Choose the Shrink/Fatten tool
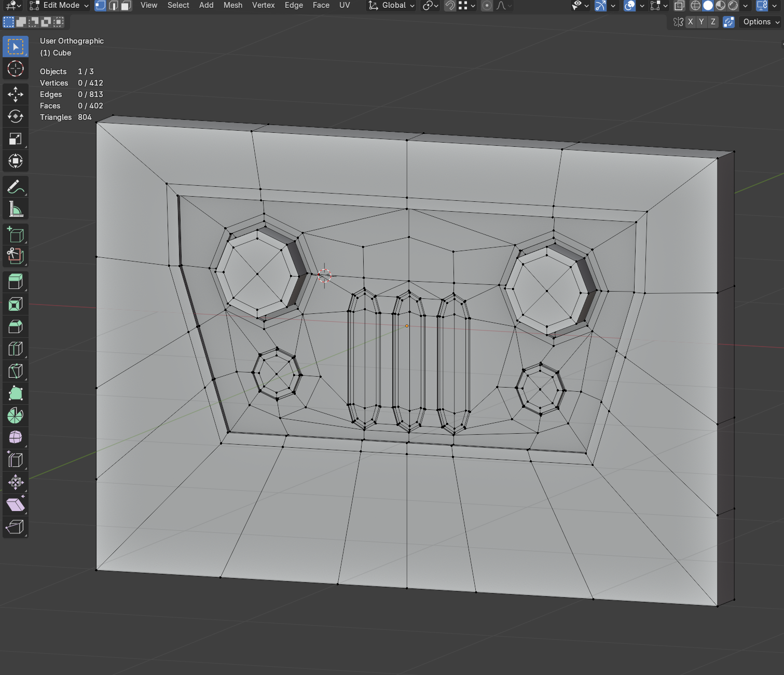This screenshot has width=784, height=675. tap(16, 482)
